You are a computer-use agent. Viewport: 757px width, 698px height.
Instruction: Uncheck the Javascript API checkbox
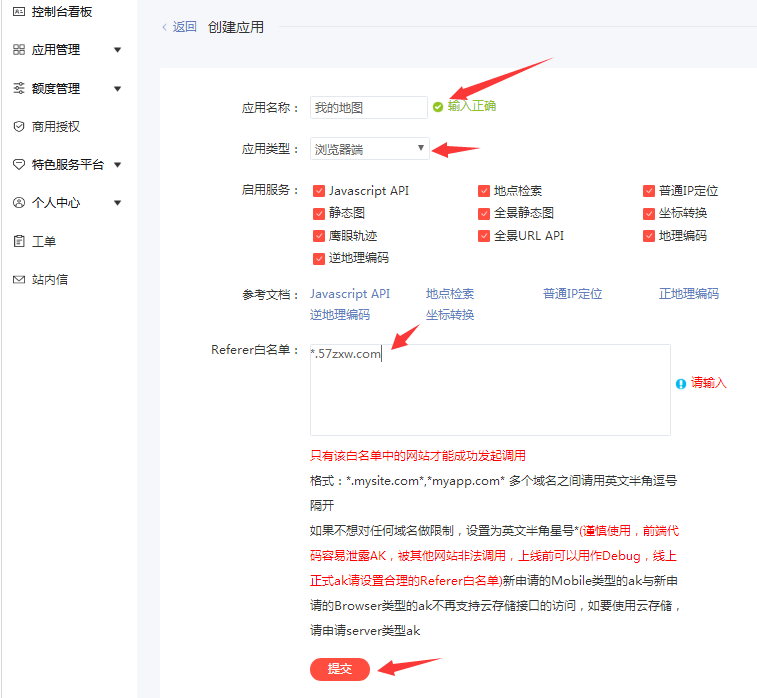coord(319,191)
